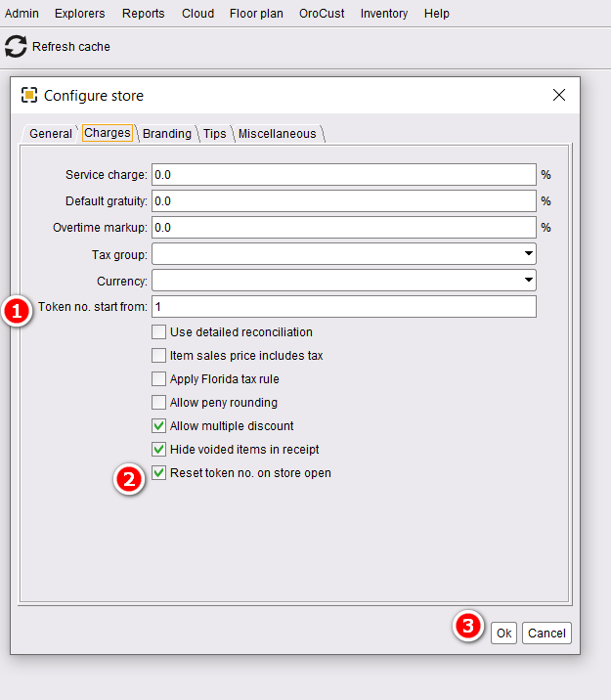Enable Apply Florida tax rule
Image resolution: width=611 pixels, height=700 pixels.
pos(158,379)
